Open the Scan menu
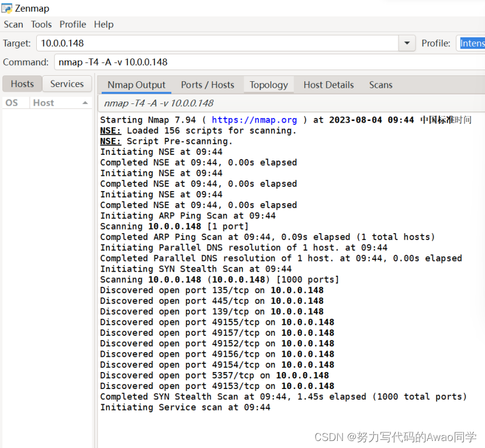This screenshot has height=448, width=485. pyautogui.click(x=13, y=25)
